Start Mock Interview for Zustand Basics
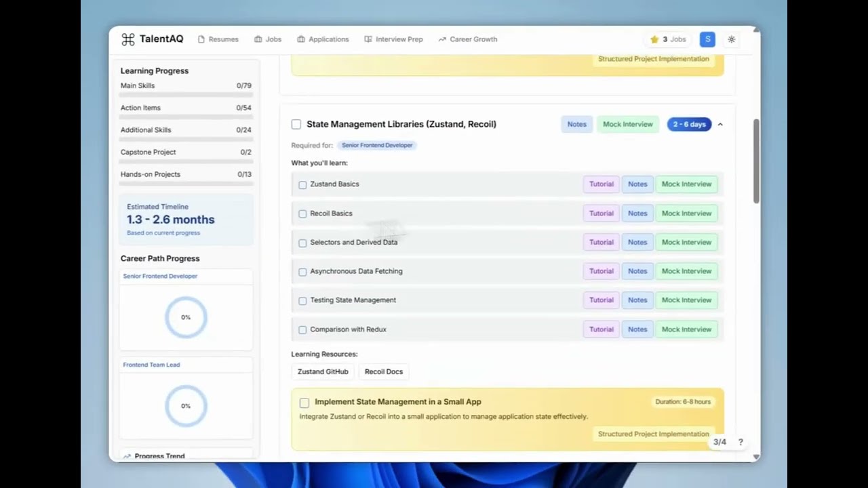Screen dimensions: 868x488 coord(686,184)
